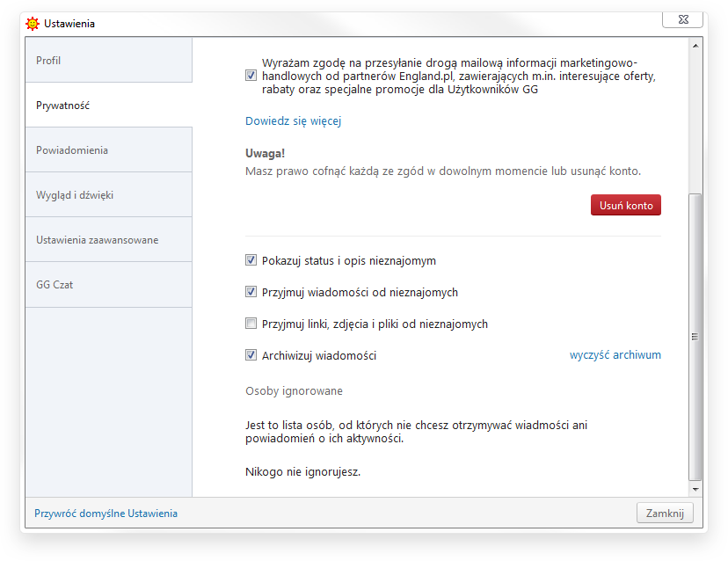Open the GG Czat tab
The image size is (728, 561).
[109, 285]
